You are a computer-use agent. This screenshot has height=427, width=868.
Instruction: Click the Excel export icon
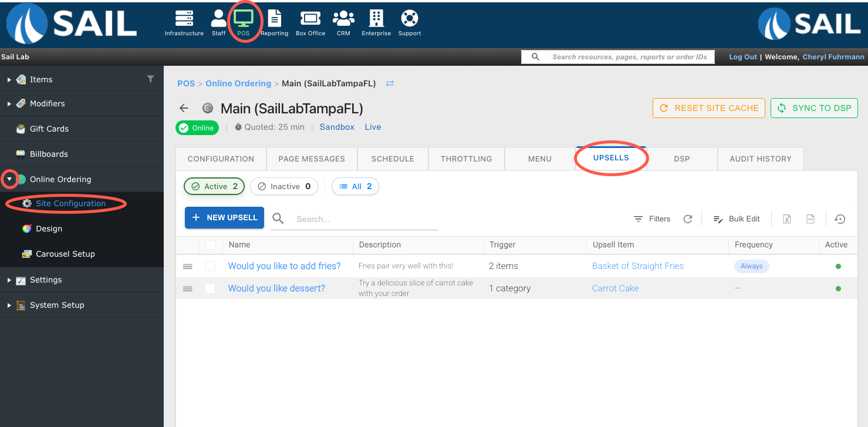(x=787, y=219)
